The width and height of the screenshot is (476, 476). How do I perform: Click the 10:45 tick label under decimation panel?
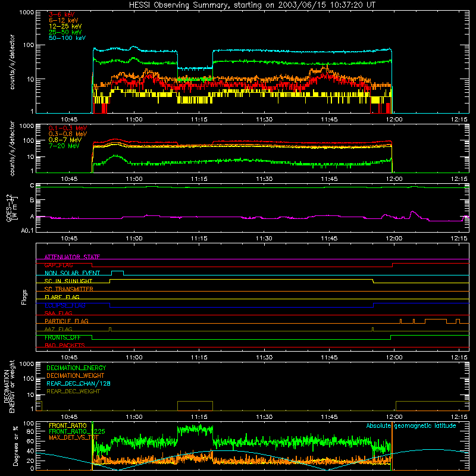point(69,417)
